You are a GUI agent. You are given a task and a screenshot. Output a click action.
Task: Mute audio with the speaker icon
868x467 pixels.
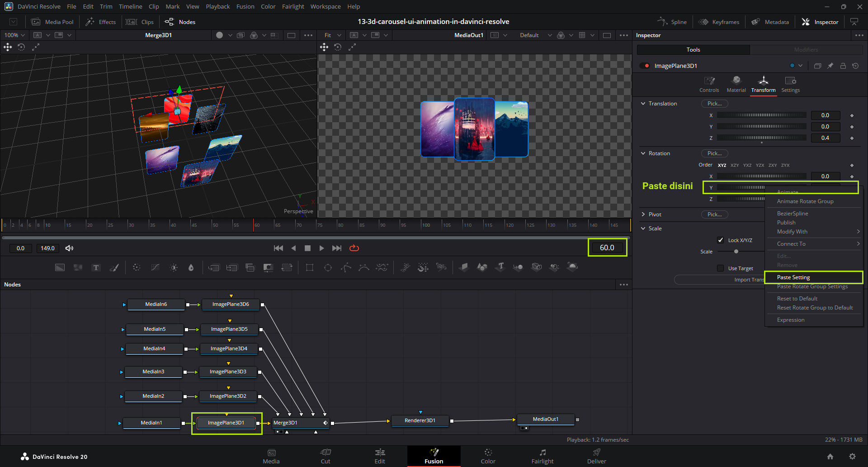(x=69, y=248)
